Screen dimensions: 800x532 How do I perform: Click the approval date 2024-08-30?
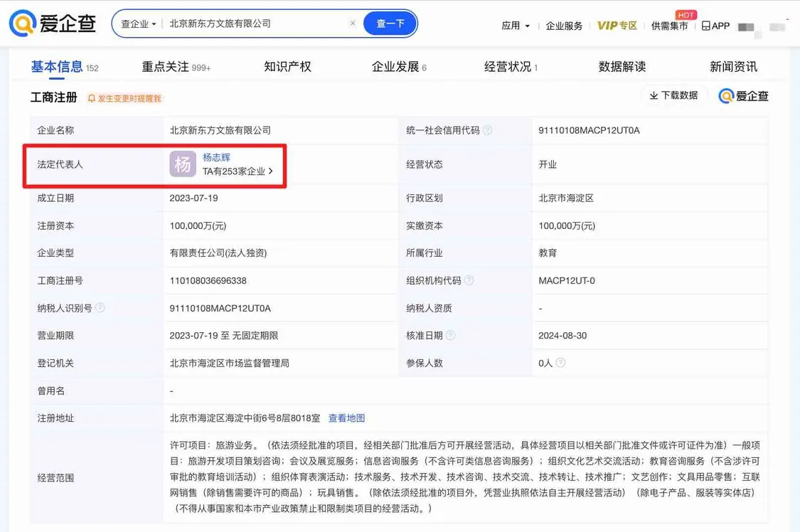(x=562, y=336)
